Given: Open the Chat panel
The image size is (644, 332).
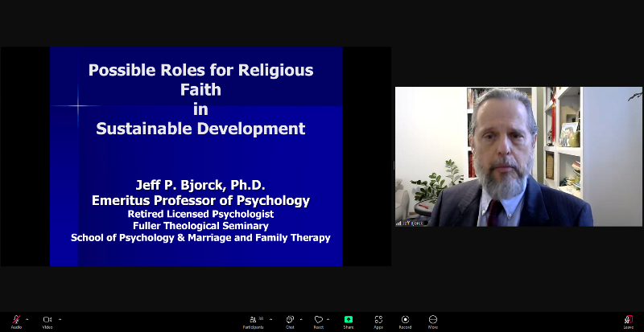Looking at the screenshot, I should [x=290, y=322].
